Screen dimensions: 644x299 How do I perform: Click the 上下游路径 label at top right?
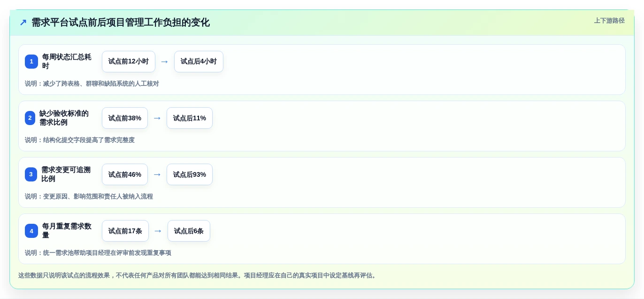(x=609, y=21)
